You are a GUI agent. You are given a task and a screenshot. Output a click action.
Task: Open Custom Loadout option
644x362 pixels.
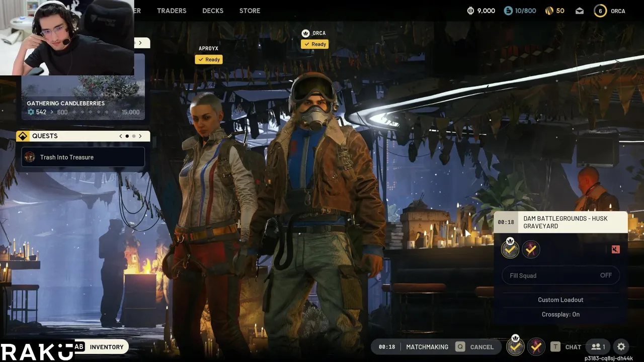pyautogui.click(x=560, y=300)
